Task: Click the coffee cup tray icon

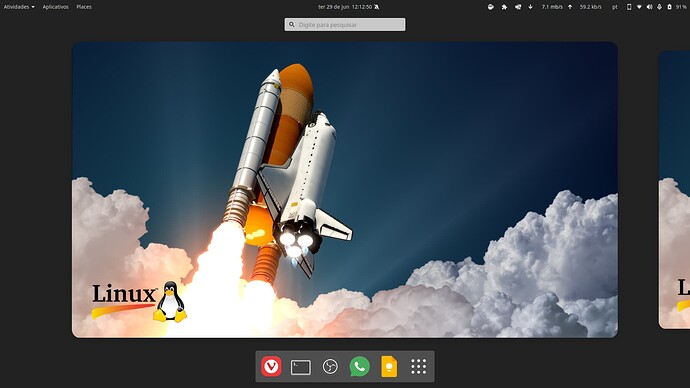Action: pos(491,7)
